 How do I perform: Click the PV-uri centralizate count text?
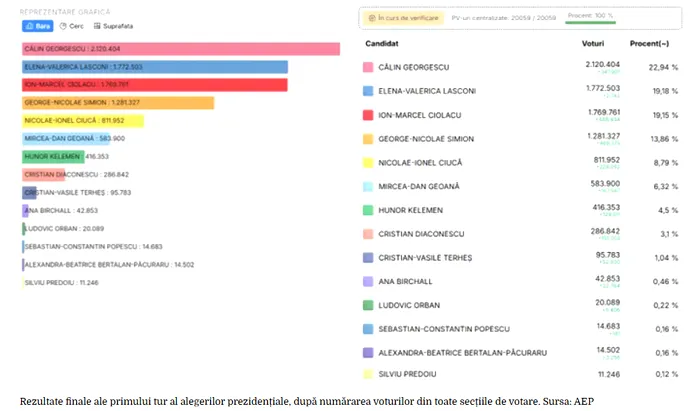coord(492,18)
